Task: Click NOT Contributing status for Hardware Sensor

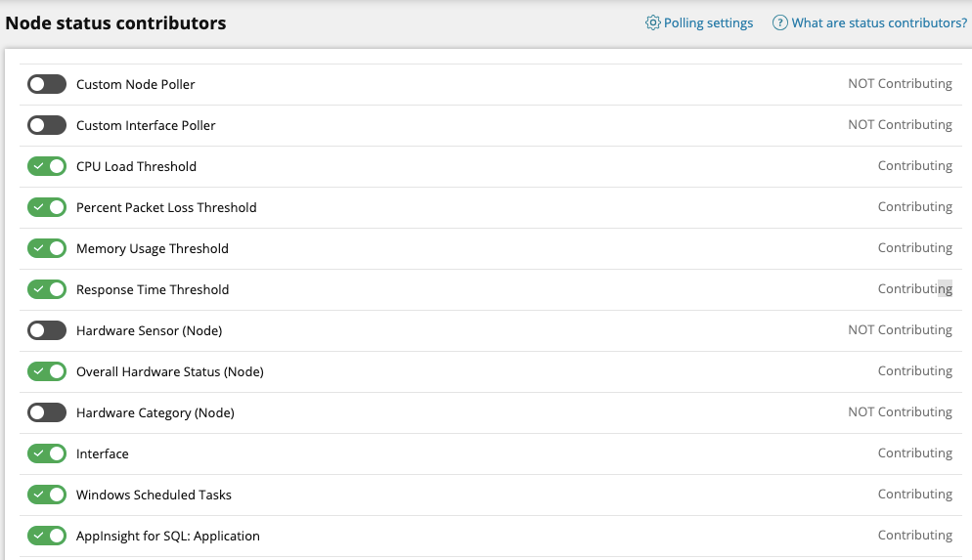Action: pyautogui.click(x=900, y=330)
